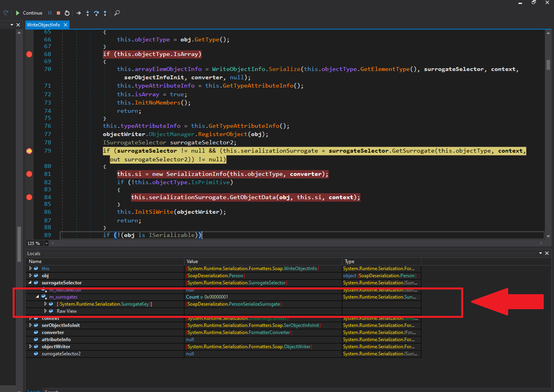
Task: Click InitSiWrite on line 86
Action: [x=154, y=212]
